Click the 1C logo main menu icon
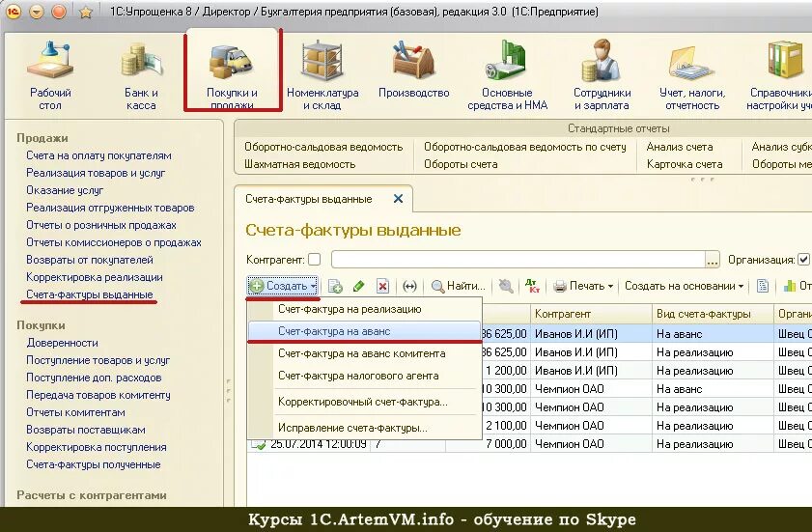 (x=13, y=12)
